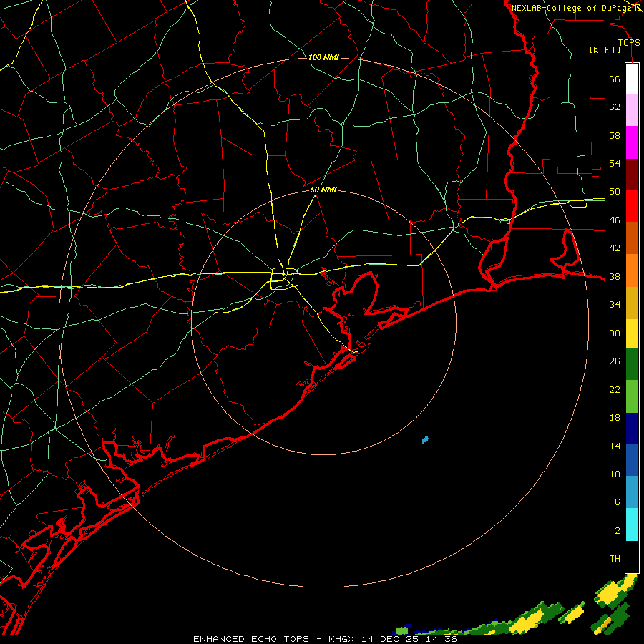Click the 14 DEC 25 date text

[x=390, y=639]
